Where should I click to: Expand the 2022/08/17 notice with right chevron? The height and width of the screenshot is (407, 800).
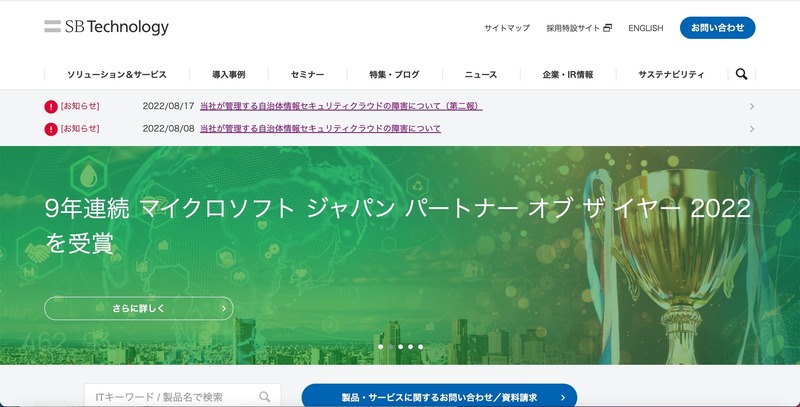[751, 106]
